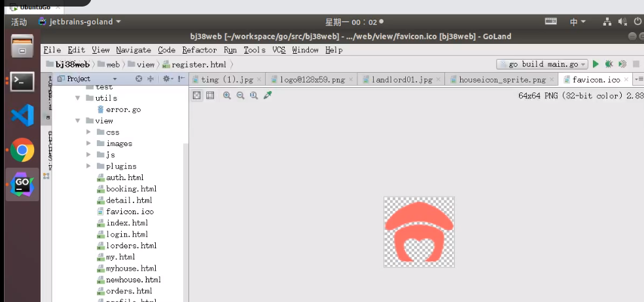
Task: Select index.html in project tree
Action: click(x=122, y=223)
